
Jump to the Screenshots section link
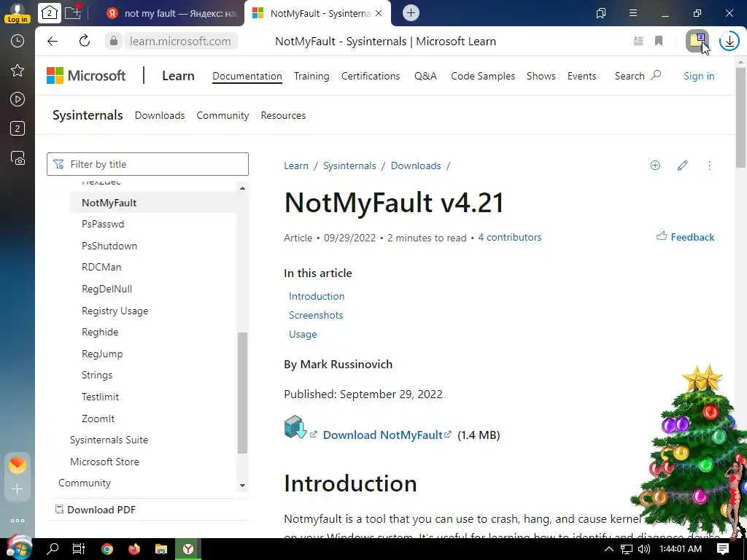coord(316,315)
